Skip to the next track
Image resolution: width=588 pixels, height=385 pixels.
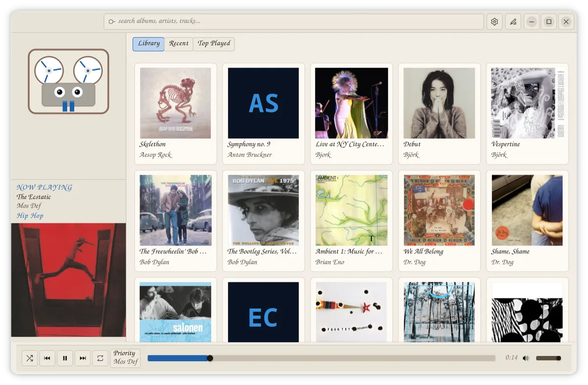(x=83, y=358)
